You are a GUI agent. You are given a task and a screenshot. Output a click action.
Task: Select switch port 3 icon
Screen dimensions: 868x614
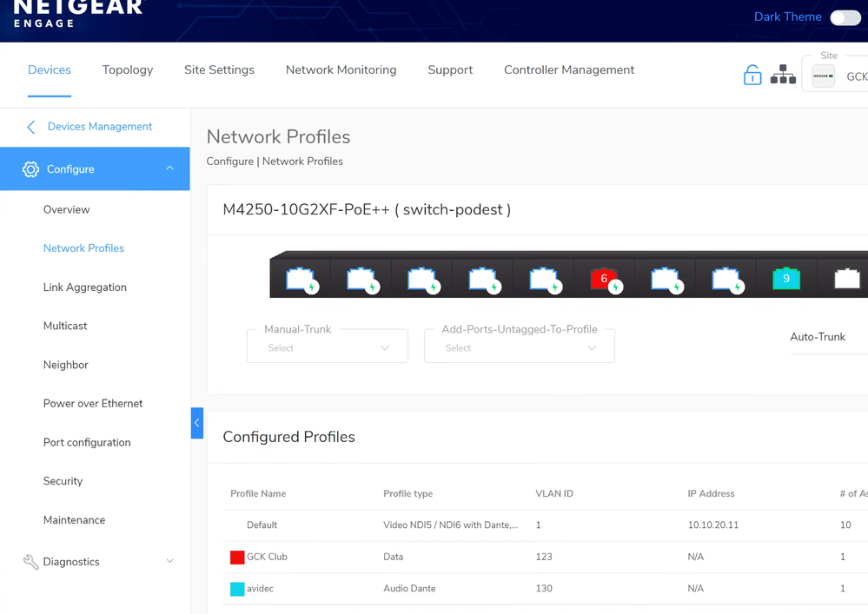(421, 279)
